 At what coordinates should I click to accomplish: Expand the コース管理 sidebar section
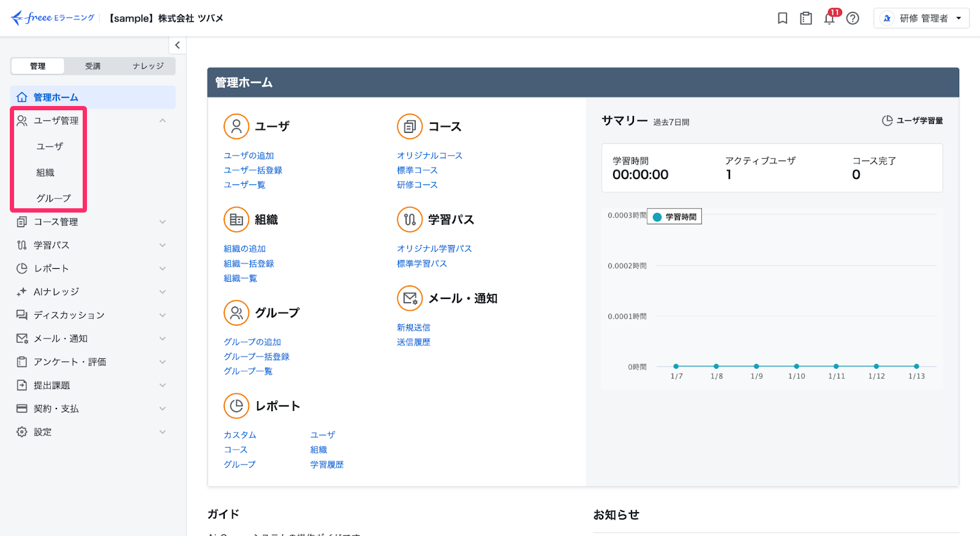(92, 222)
